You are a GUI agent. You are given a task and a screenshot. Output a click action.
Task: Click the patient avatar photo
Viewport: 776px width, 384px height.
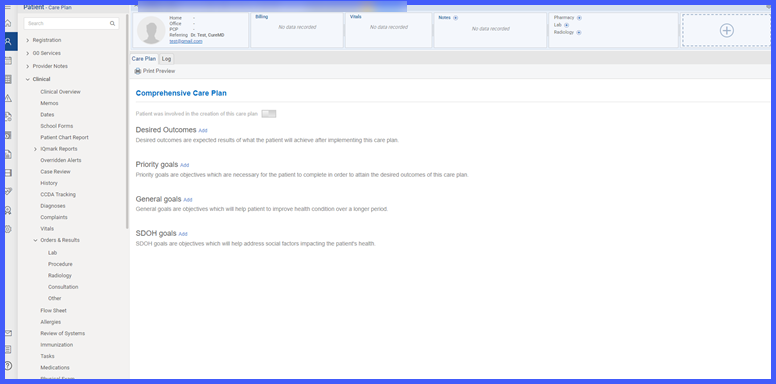151,30
